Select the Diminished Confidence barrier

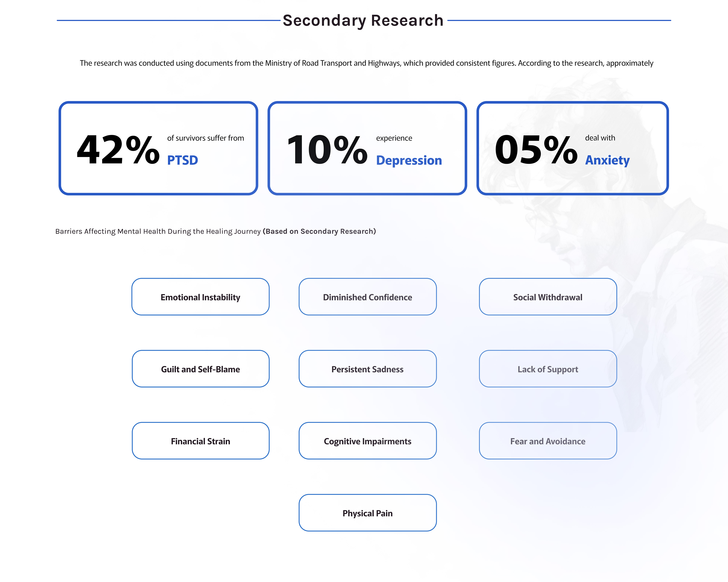[367, 297]
